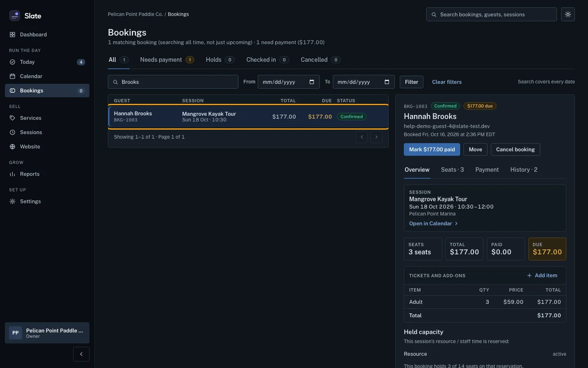Click the Filter button

coord(412,82)
